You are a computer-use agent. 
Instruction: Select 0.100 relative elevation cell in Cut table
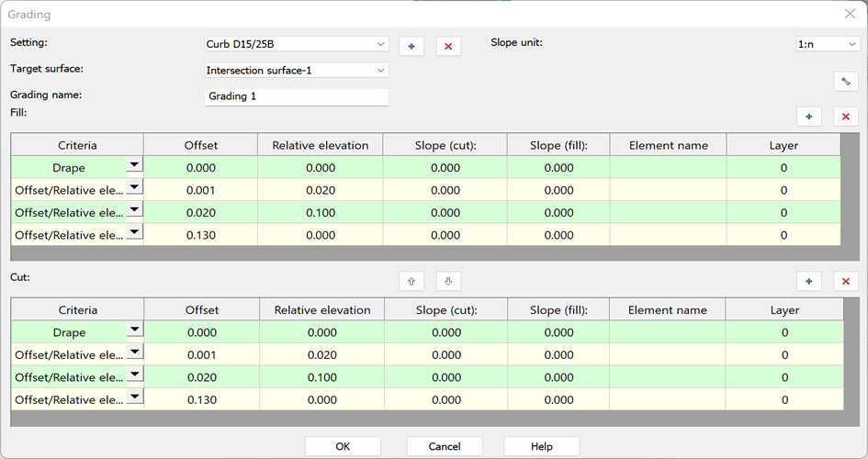[x=321, y=377]
